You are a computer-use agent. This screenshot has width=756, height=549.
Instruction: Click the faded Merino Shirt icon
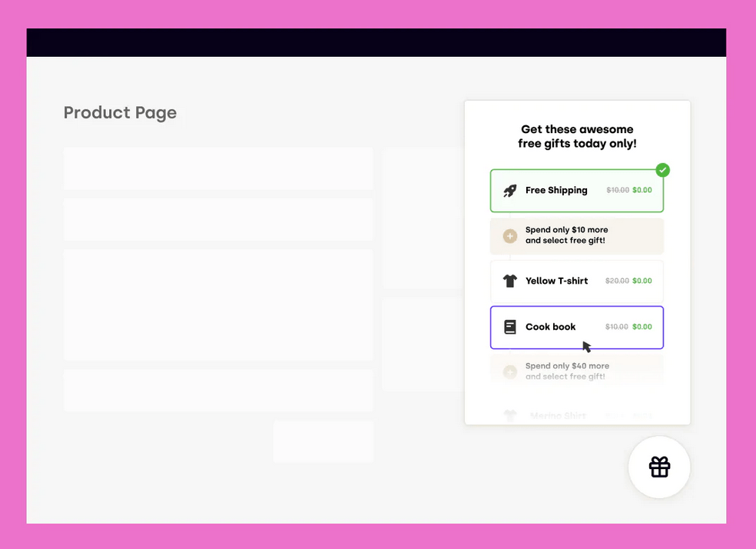[510, 416]
